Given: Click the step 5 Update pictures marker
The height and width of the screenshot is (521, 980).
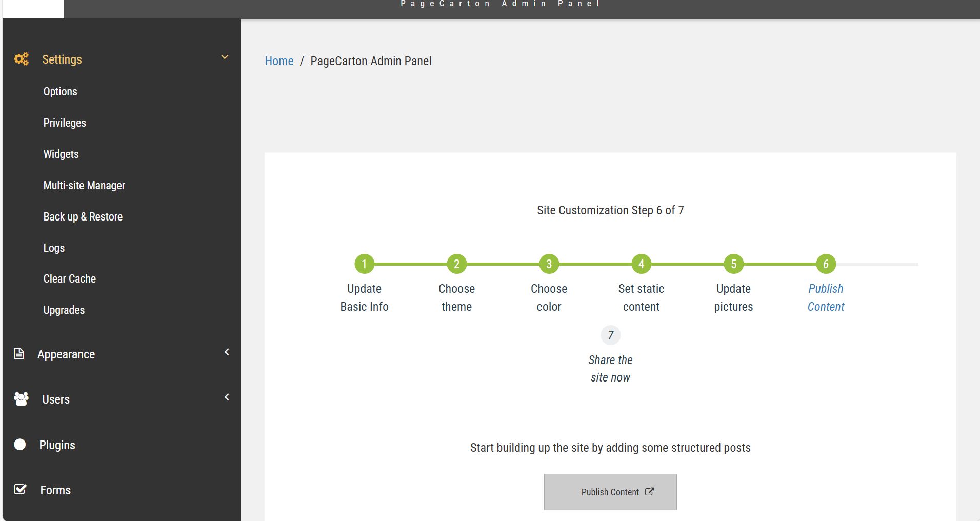Looking at the screenshot, I should (x=733, y=264).
